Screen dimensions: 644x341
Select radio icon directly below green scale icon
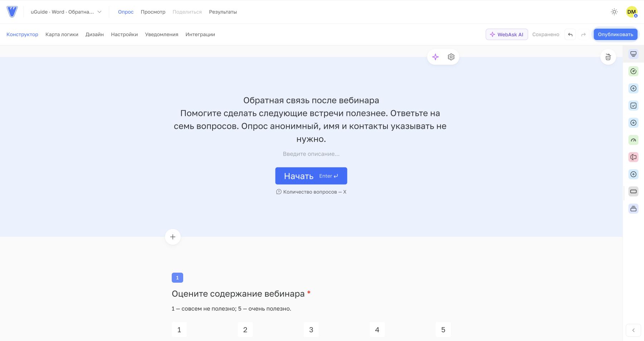click(x=633, y=88)
